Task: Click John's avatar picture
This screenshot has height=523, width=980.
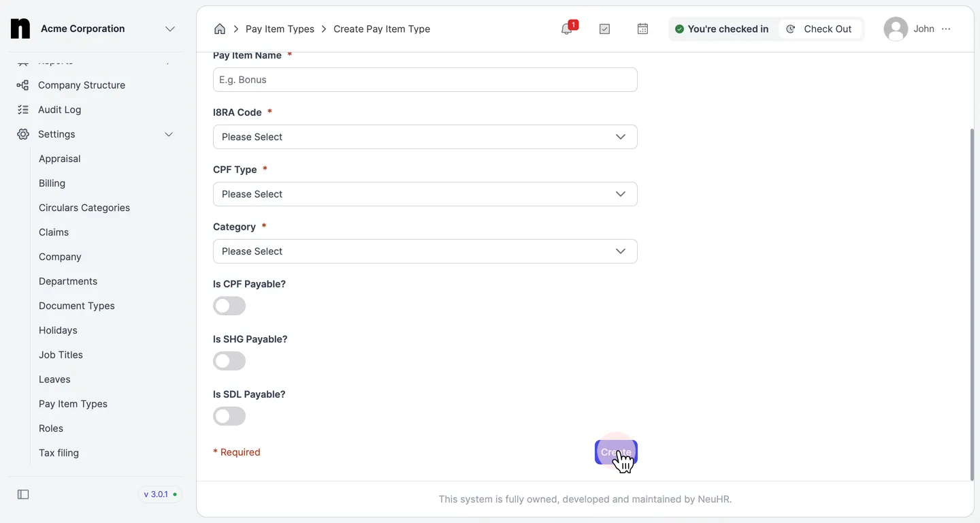Action: 896,29
